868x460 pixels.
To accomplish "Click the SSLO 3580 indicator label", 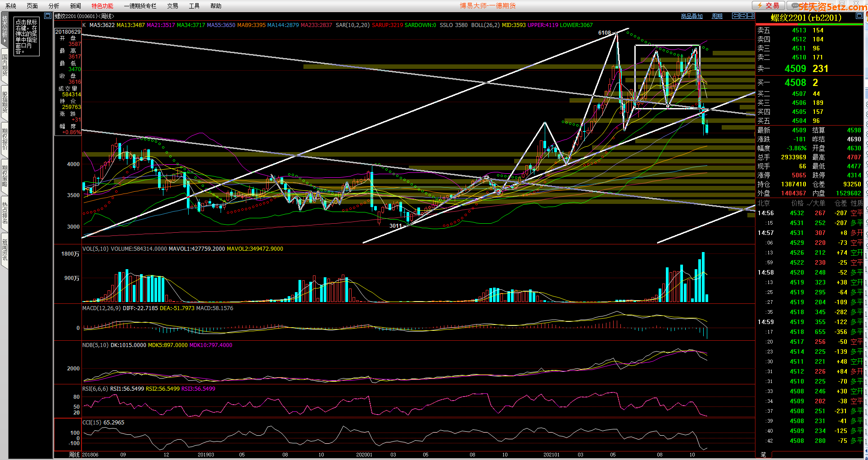I will click(x=454, y=25).
